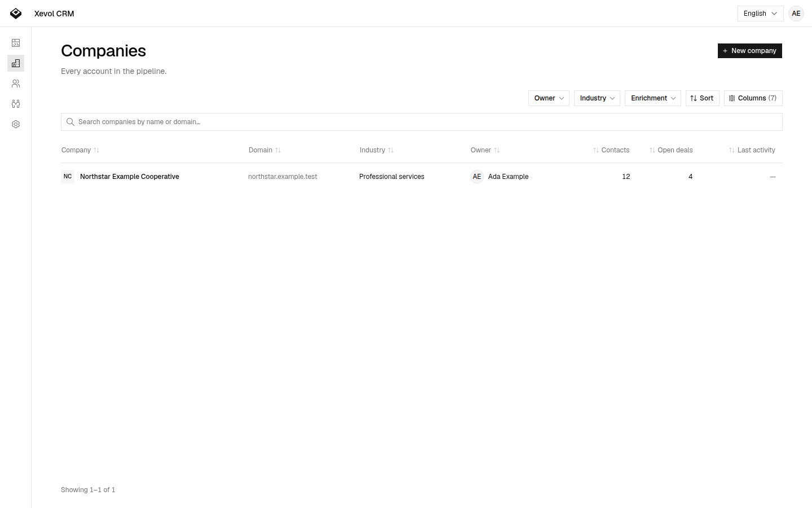
Task: Expand the Enrichment filter dropdown
Action: (653, 98)
